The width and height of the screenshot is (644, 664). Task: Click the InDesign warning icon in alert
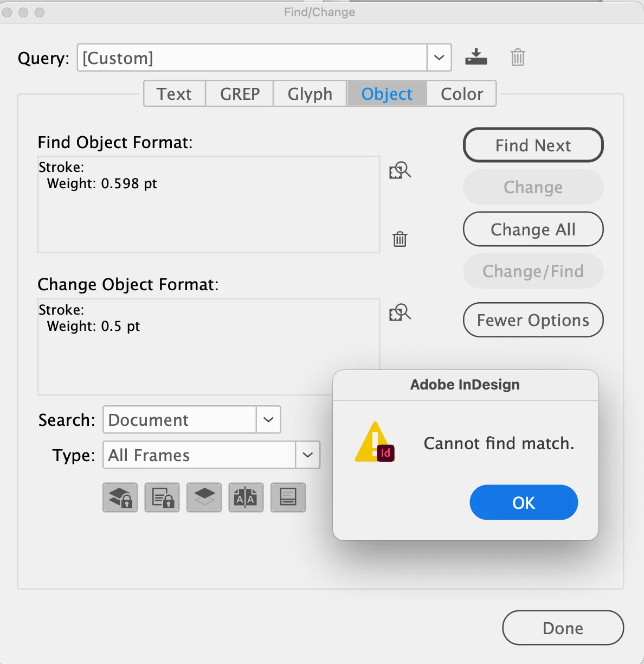coord(375,442)
